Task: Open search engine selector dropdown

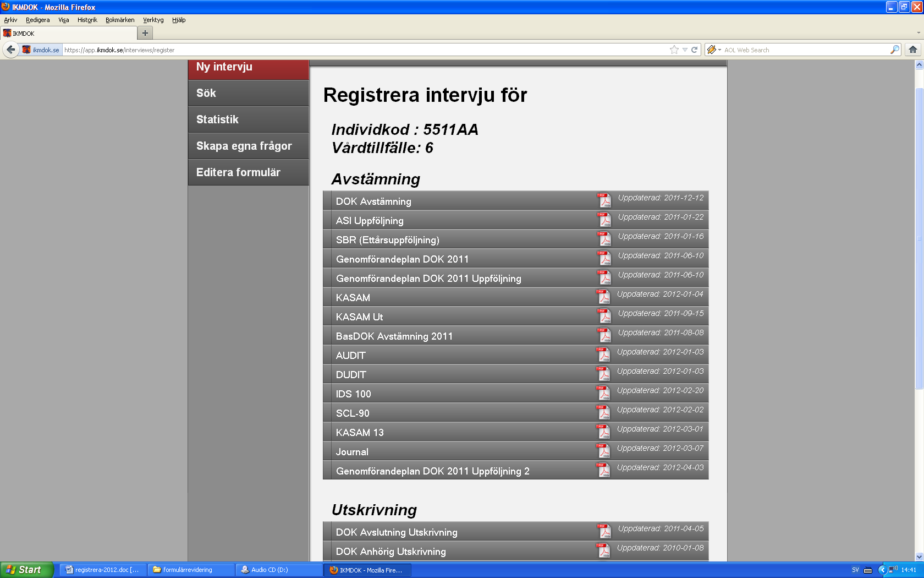Action: tap(714, 50)
